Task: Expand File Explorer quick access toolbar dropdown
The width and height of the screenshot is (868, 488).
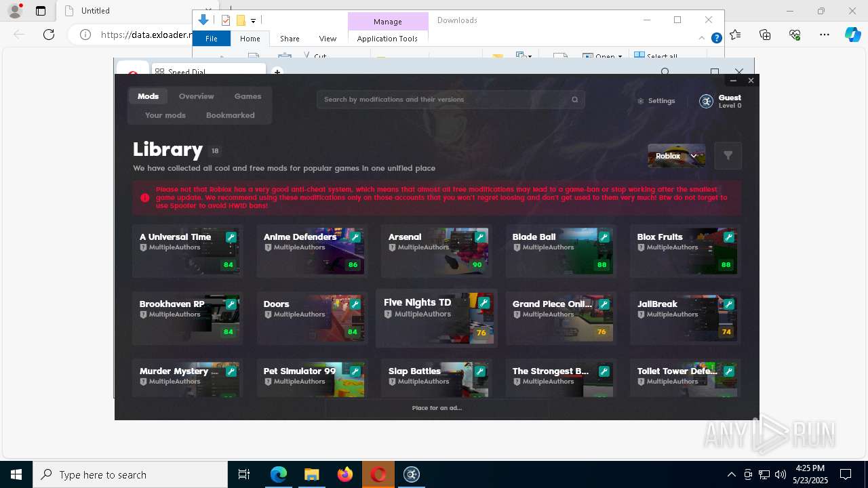Action: click(253, 21)
